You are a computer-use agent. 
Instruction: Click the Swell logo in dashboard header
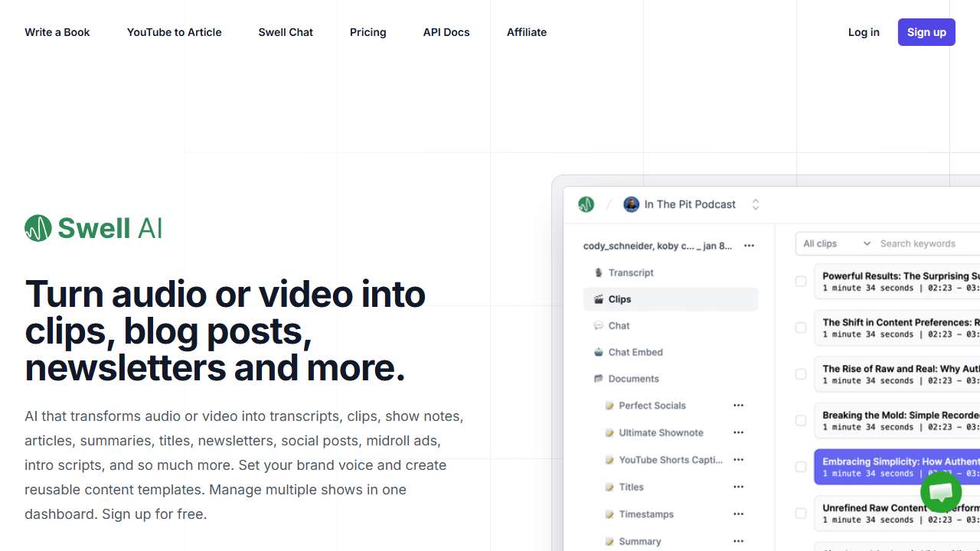(x=586, y=204)
